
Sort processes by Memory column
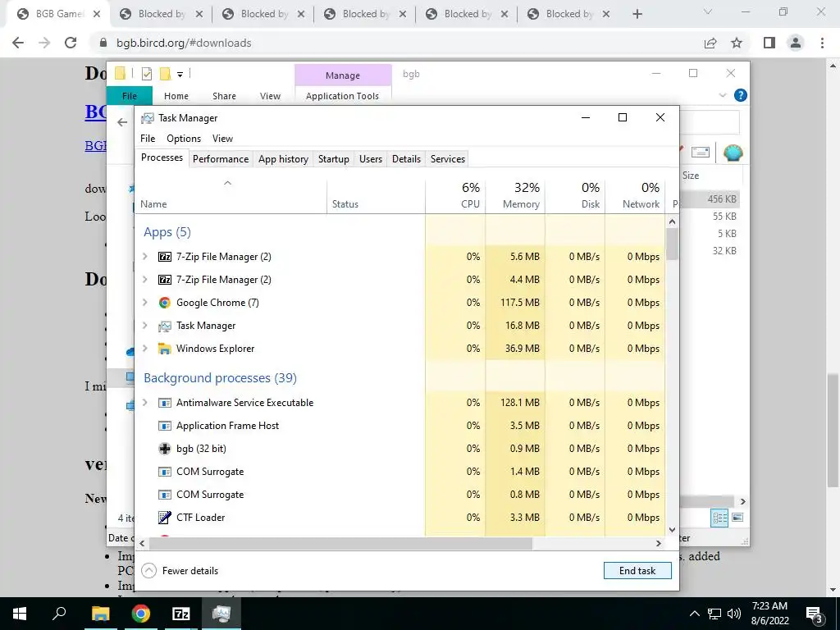[515, 195]
